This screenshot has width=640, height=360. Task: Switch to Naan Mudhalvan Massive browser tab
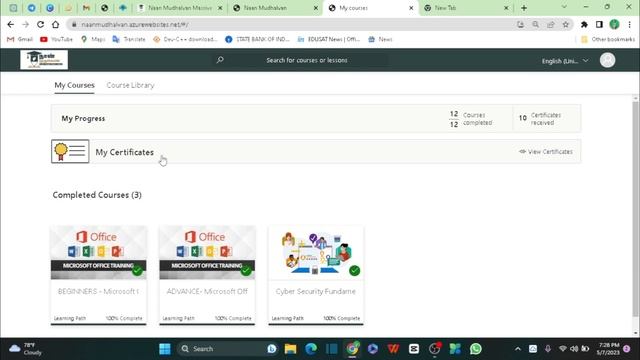tap(181, 8)
